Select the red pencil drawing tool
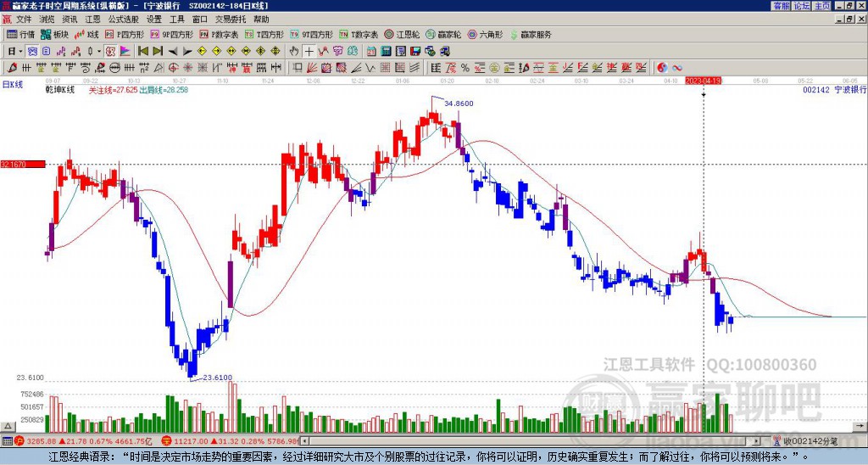The width and height of the screenshot is (868, 465). click(12, 68)
